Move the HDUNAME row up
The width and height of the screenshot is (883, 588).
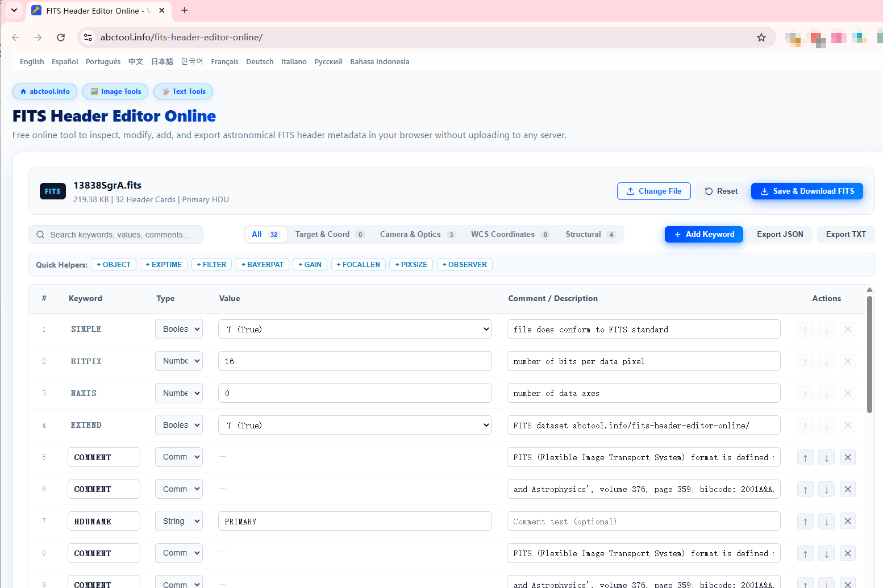(805, 522)
